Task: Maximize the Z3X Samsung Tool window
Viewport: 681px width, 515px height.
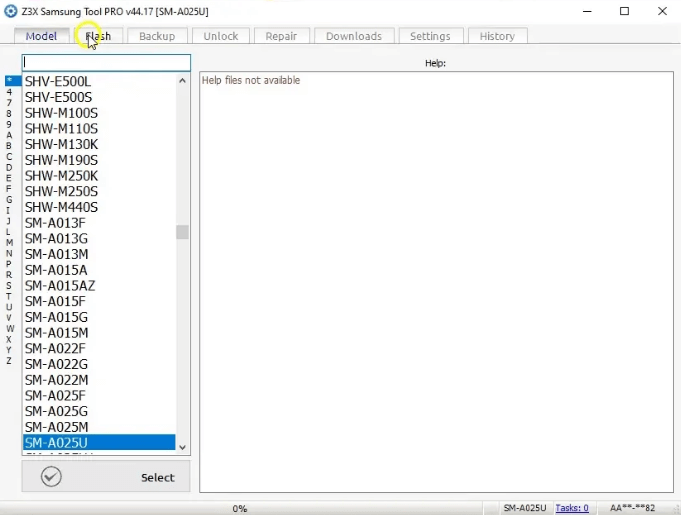Action: pyautogui.click(x=624, y=11)
